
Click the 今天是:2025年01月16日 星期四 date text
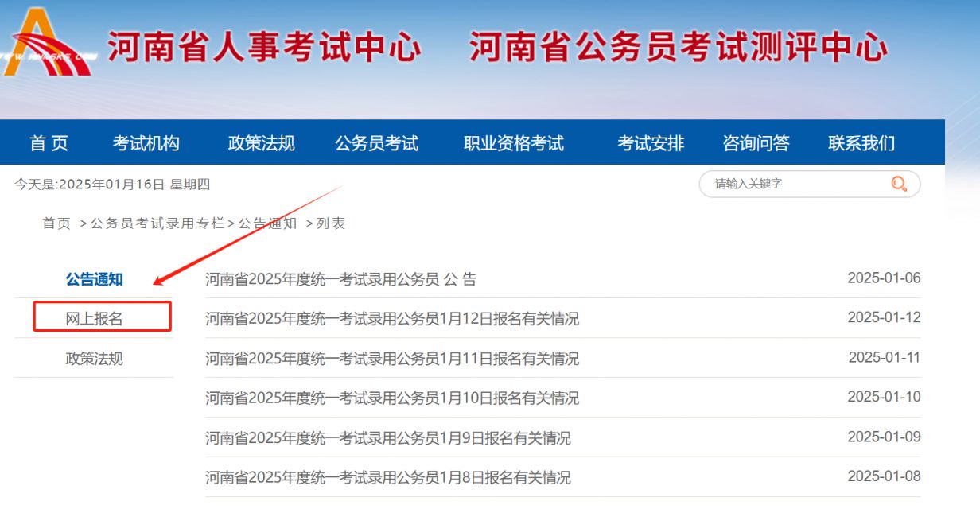pyautogui.click(x=112, y=185)
